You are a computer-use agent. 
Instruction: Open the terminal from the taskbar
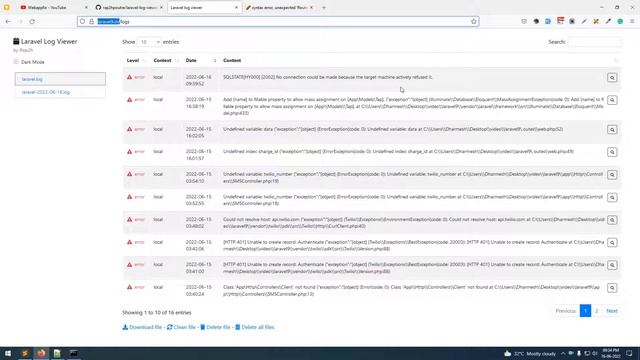pyautogui.click(x=73, y=353)
